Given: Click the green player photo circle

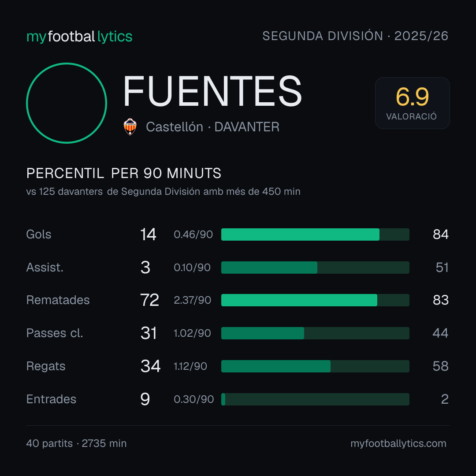Looking at the screenshot, I should [x=67, y=103].
